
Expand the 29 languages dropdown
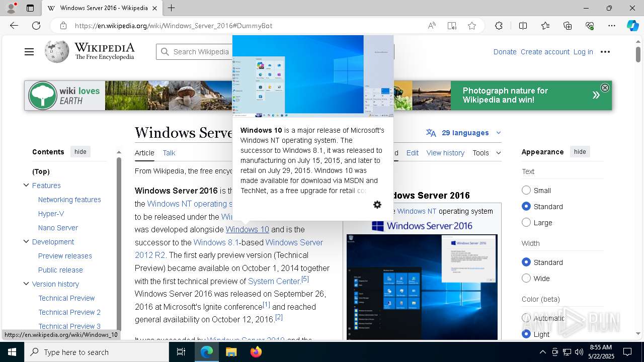(464, 133)
